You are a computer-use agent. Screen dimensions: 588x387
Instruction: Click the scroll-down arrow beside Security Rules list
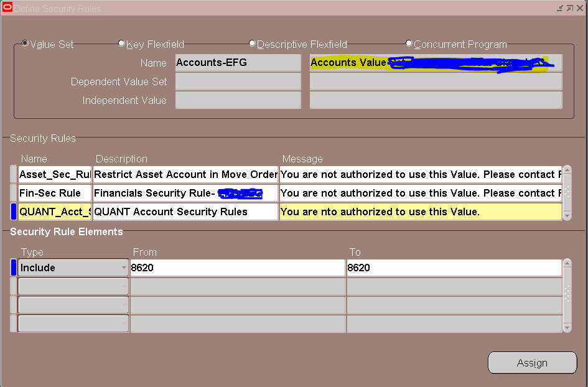click(x=566, y=217)
